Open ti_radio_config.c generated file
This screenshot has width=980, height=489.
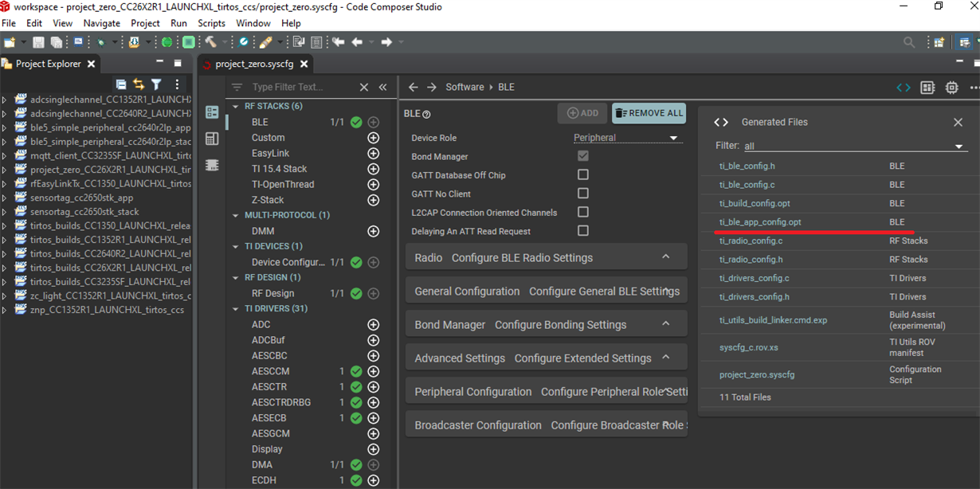pos(751,241)
